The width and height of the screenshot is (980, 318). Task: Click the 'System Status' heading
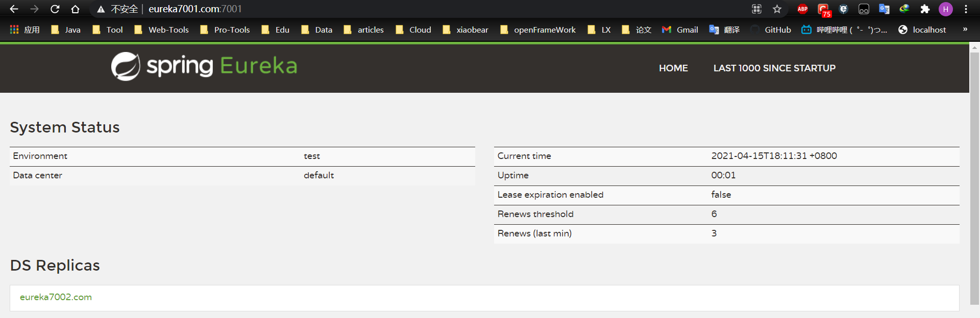click(65, 127)
